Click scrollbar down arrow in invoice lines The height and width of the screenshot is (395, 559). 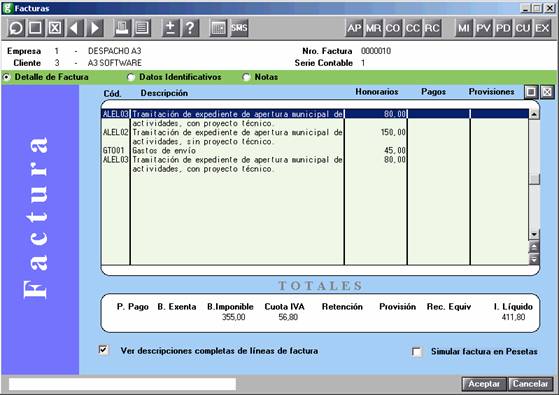coord(534,235)
